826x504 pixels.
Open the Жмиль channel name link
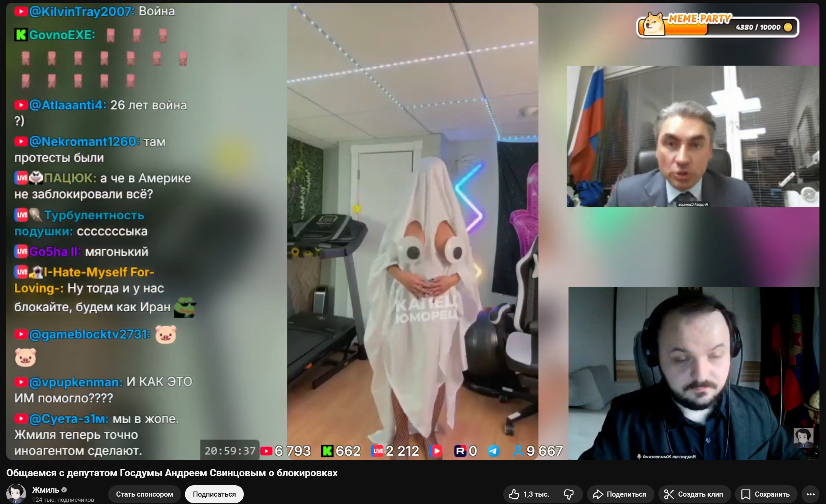pos(45,490)
